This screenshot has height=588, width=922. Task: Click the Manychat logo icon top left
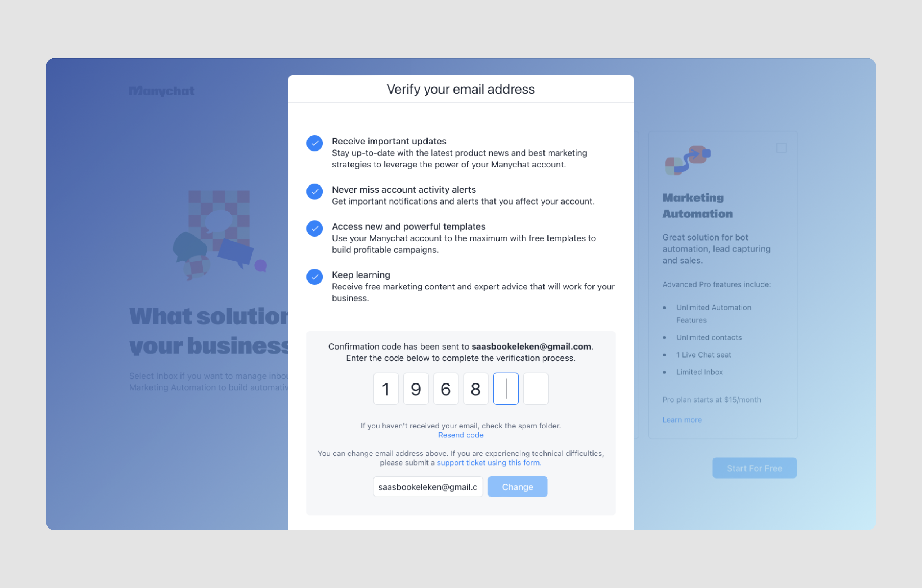pyautogui.click(x=162, y=91)
